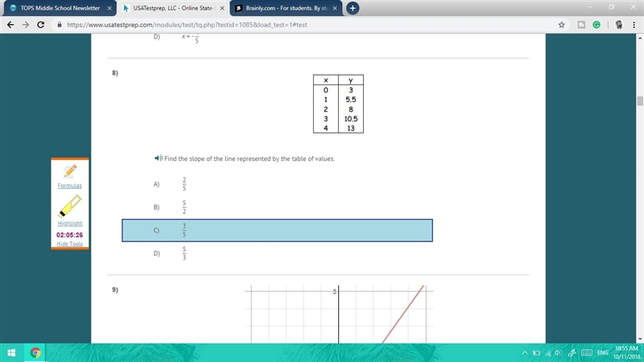Click the Highlight link
Screen dimensions: 644x362
coord(70,224)
